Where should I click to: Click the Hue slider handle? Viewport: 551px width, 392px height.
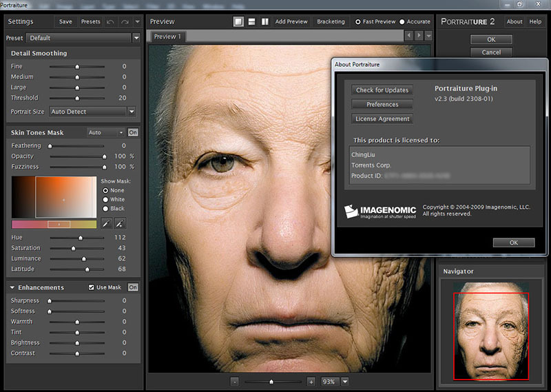coord(81,238)
